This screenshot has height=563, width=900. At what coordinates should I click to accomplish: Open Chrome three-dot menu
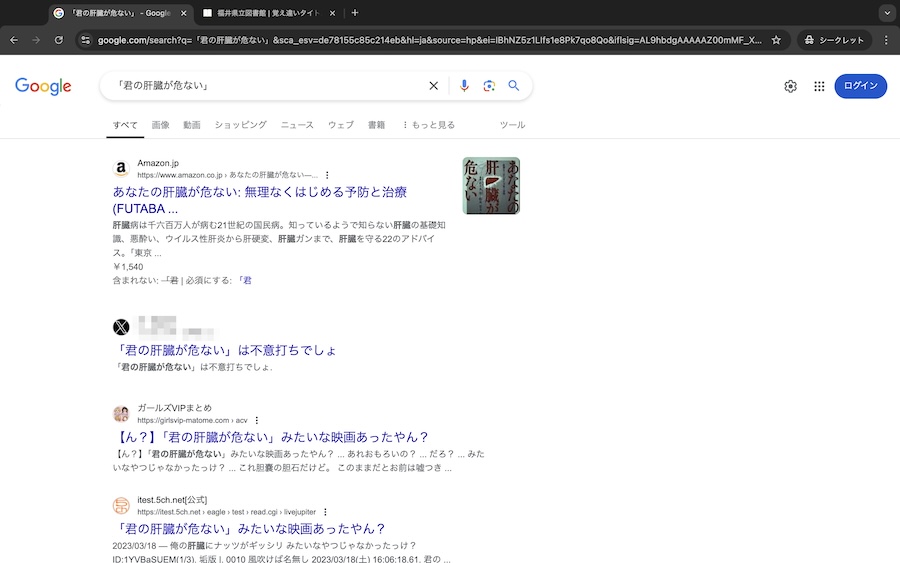click(x=886, y=40)
